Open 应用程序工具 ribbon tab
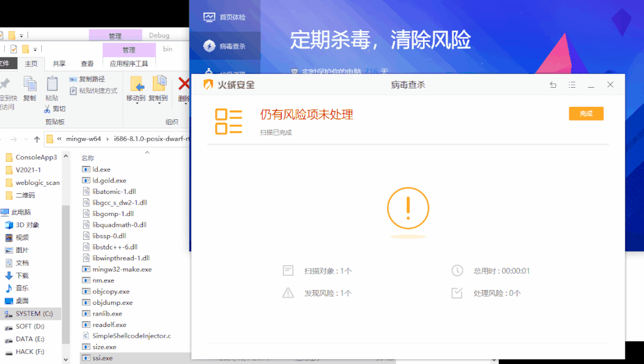Image resolution: width=644 pixels, height=364 pixels. click(129, 64)
